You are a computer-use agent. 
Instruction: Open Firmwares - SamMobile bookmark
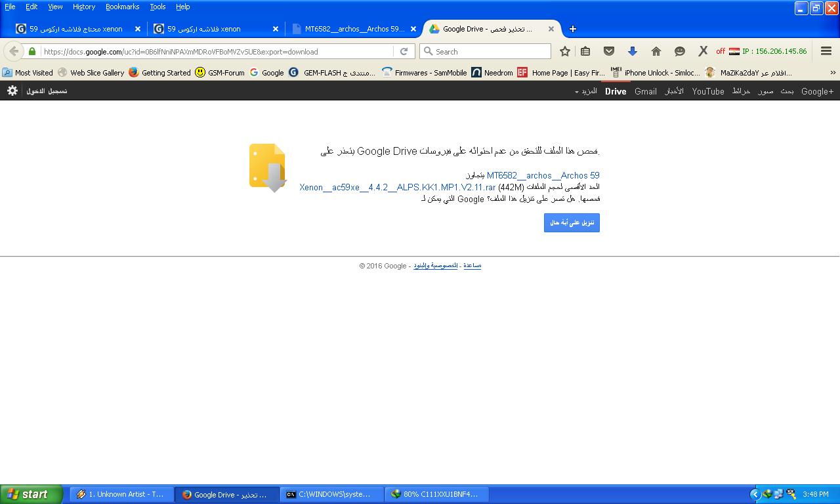pos(425,73)
